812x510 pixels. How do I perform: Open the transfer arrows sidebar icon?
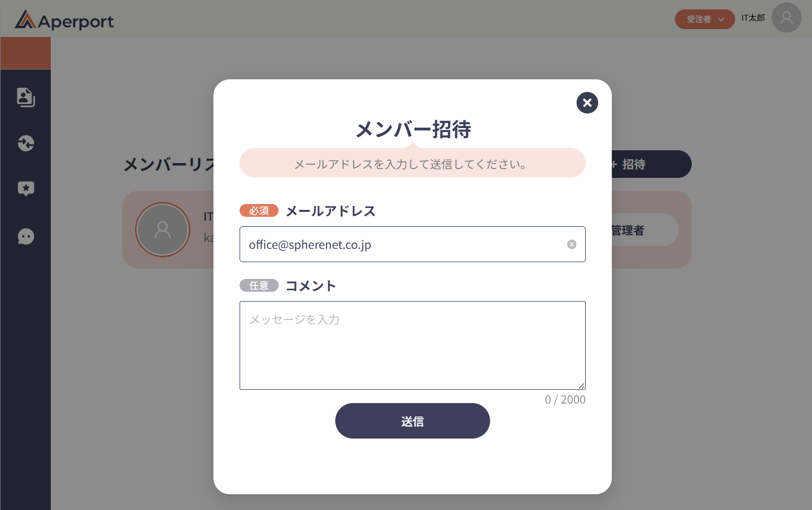26,143
